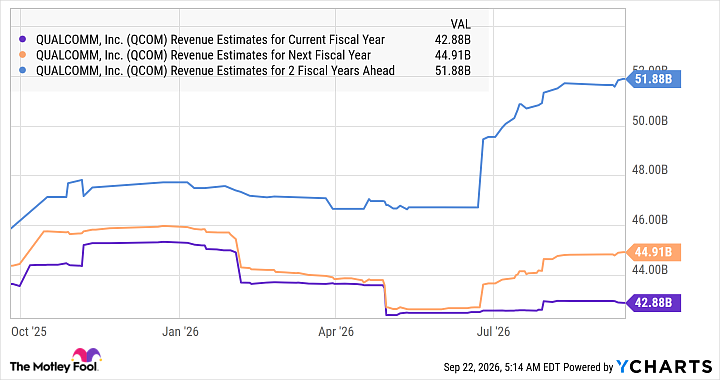Viewport: 720px width, 380px height.
Task: Click The Motley Fool logo
Action: click(x=55, y=361)
